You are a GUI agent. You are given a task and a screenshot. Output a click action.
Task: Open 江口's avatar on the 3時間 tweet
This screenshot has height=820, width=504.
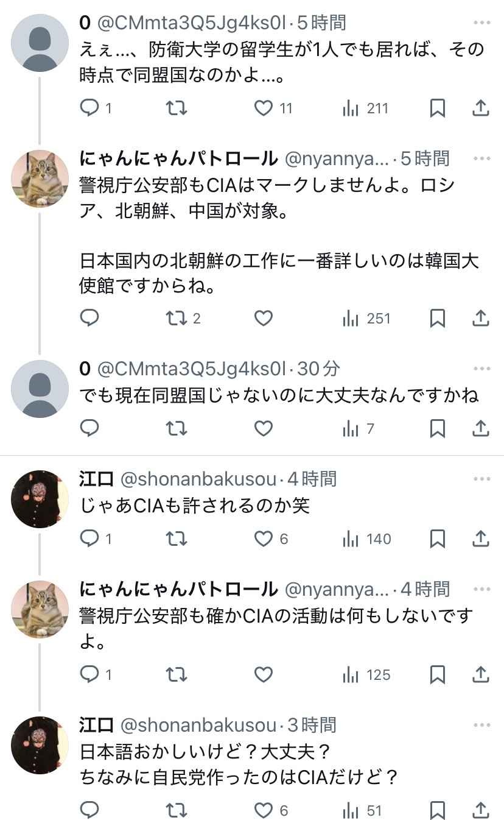coord(40,745)
